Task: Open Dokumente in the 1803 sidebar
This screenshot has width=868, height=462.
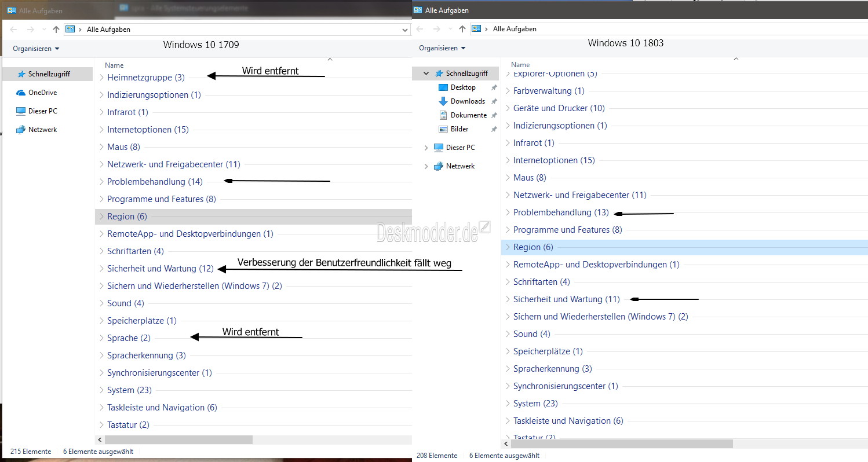Action: [463, 115]
